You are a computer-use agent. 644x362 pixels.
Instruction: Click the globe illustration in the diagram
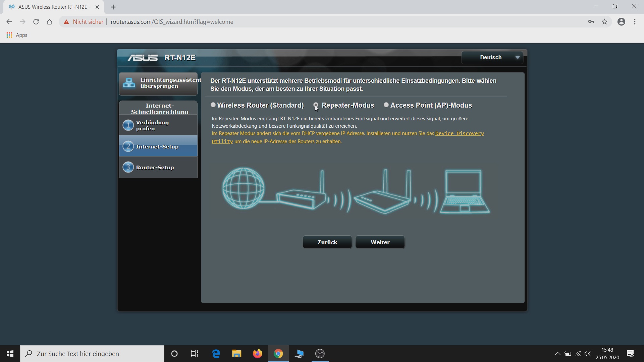coord(244,188)
